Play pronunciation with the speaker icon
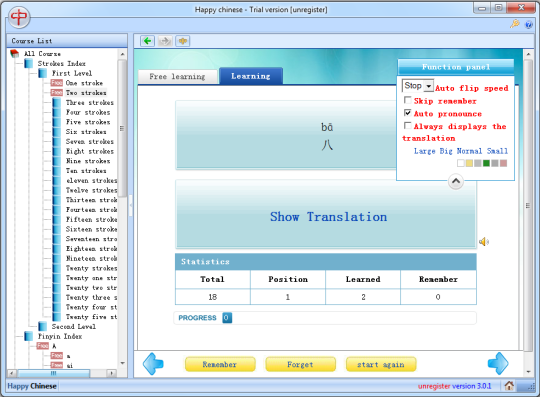Image resolution: width=540 pixels, height=397 pixels. click(484, 242)
